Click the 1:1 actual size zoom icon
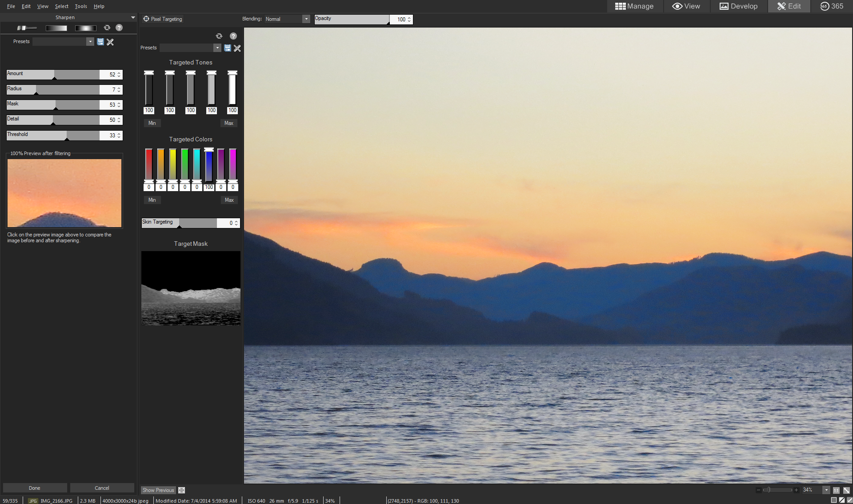The width and height of the screenshot is (853, 504). point(836,490)
